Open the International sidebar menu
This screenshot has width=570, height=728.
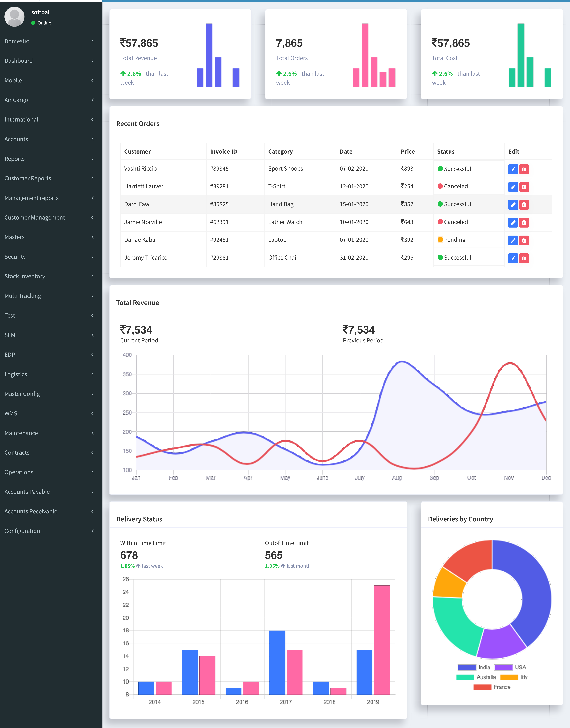pyautogui.click(x=51, y=119)
